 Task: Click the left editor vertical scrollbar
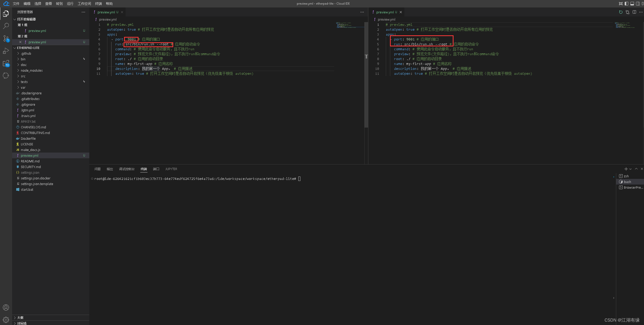(366, 75)
